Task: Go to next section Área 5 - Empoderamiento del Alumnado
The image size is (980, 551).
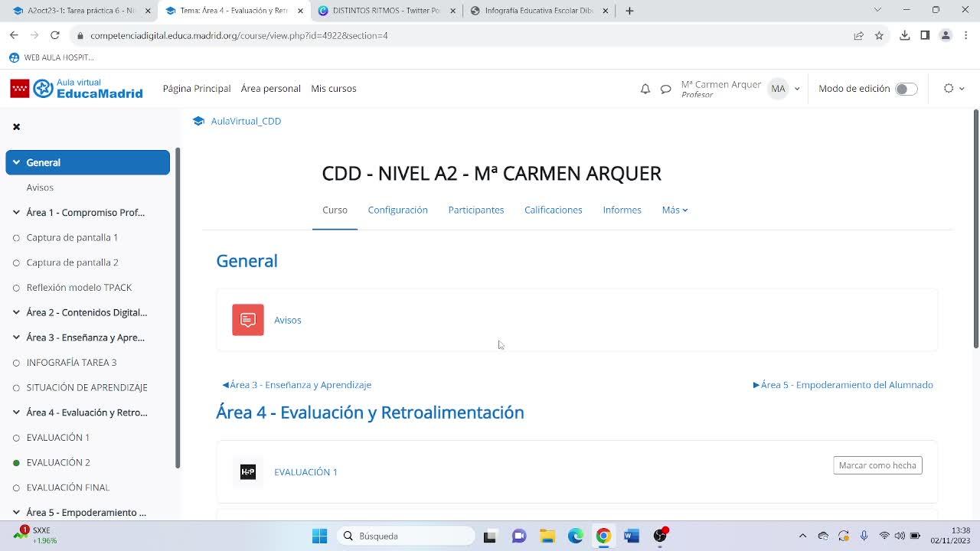Action: pos(843,385)
